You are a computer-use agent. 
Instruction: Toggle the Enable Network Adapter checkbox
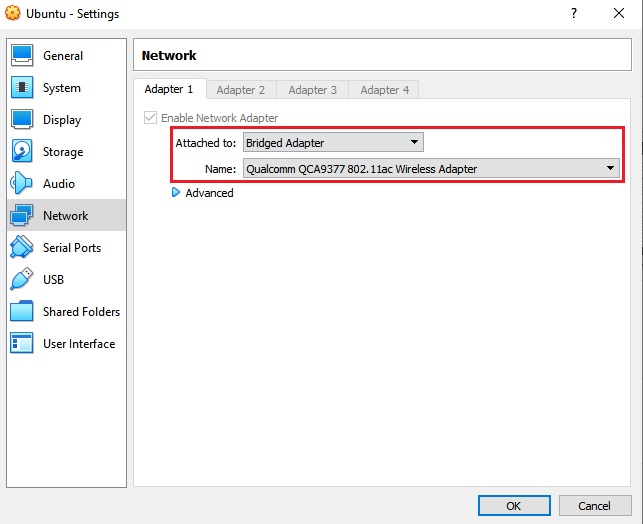pos(150,118)
